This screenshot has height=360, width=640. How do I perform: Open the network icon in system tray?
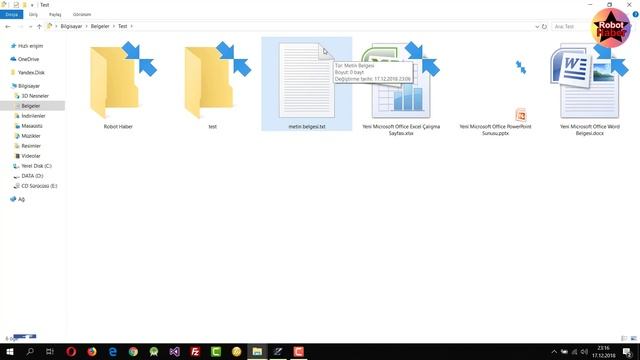[x=574, y=352]
